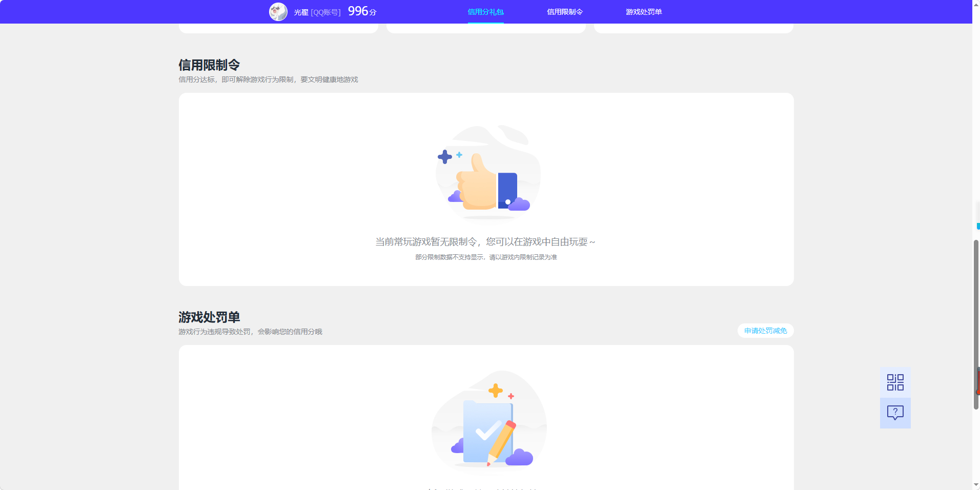Viewport: 980px width, 490px height.
Task: Click the scrollbar up arrow
Action: click(x=976, y=4)
